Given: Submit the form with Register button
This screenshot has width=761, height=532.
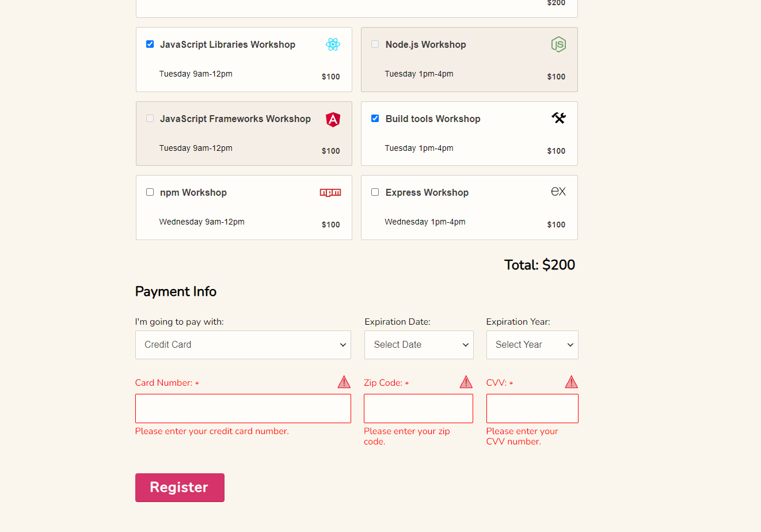Looking at the screenshot, I should tap(180, 488).
